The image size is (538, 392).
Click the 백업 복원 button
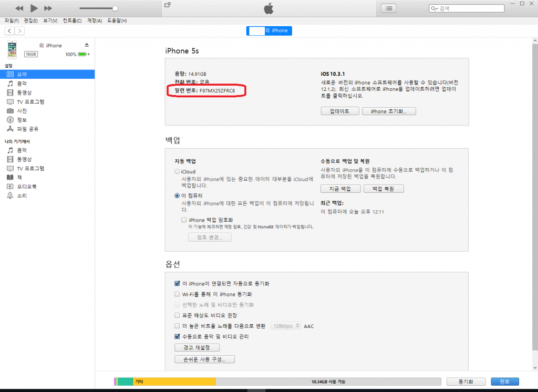tap(384, 189)
